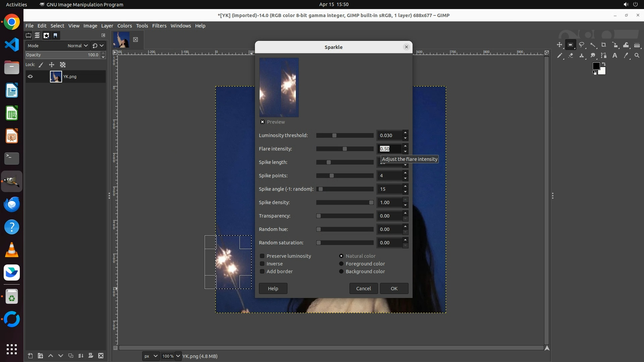Viewport: 644px width, 362px height.
Task: Toggle the Preview checkbox in Sparkle dialog
Action: click(x=262, y=122)
